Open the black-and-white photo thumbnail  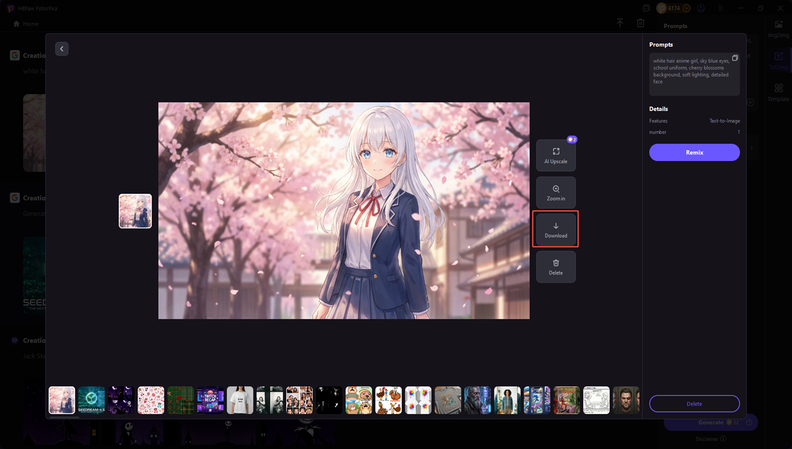click(x=270, y=400)
